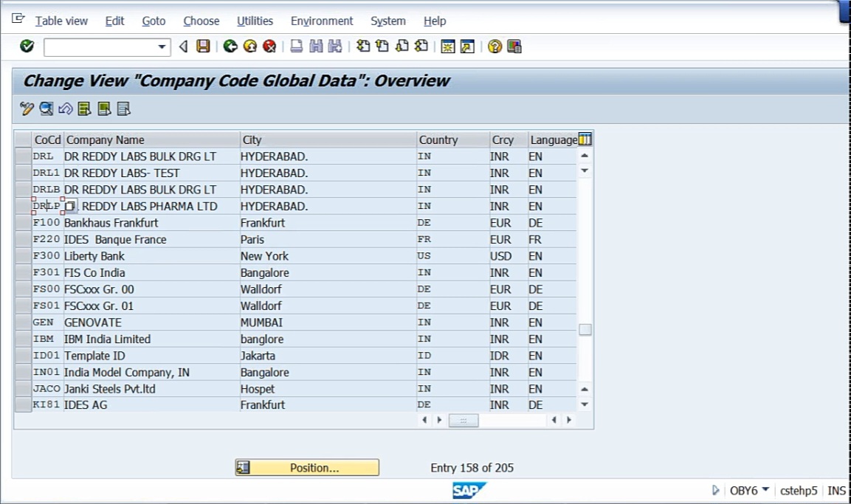
Task: Click the USD currency cell
Action: click(509, 256)
